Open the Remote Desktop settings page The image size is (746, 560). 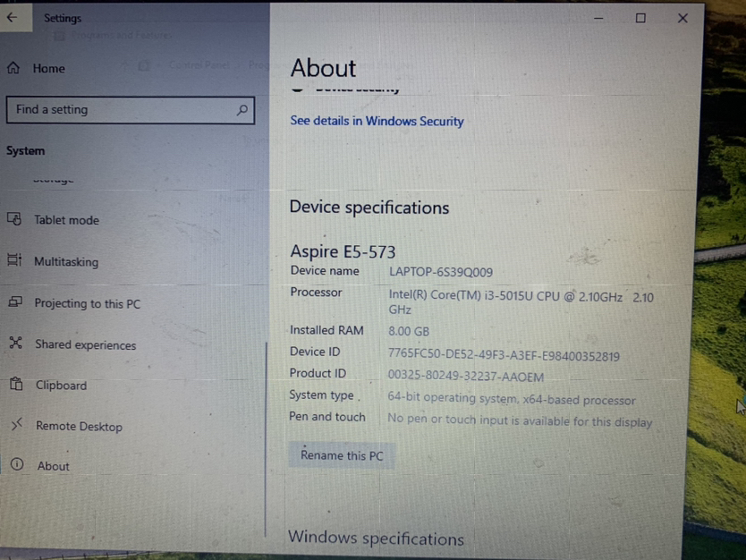pos(79,427)
